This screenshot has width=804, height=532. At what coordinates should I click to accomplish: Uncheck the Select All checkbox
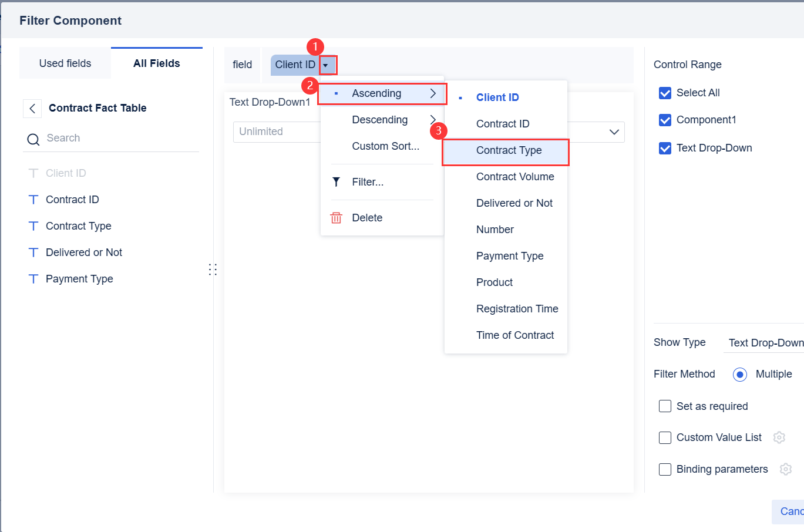click(665, 93)
